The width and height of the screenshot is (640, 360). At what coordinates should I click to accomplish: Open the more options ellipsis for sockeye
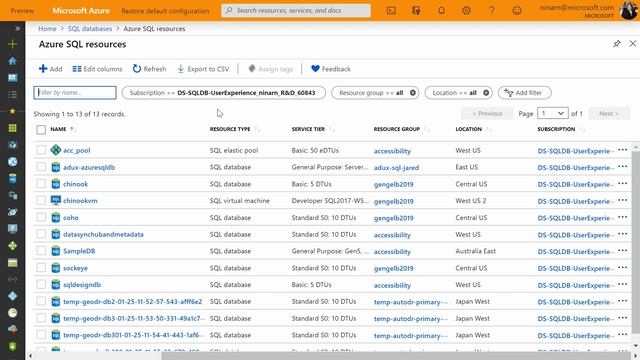[x=622, y=268]
